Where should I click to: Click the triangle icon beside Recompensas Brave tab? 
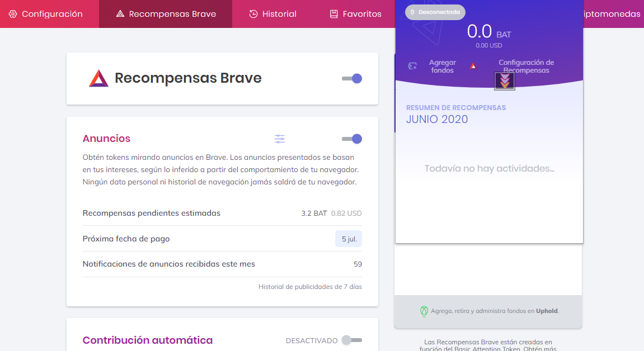click(120, 14)
